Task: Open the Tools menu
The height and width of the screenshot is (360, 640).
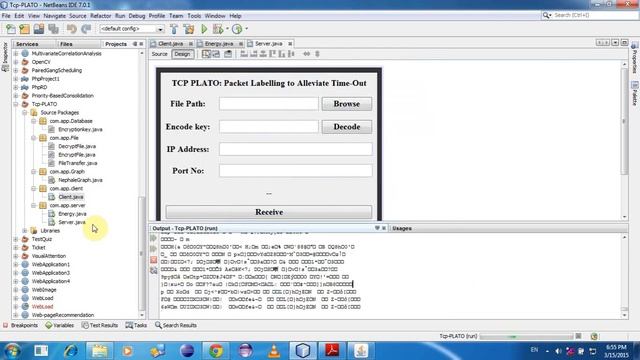Action: pos(194,16)
